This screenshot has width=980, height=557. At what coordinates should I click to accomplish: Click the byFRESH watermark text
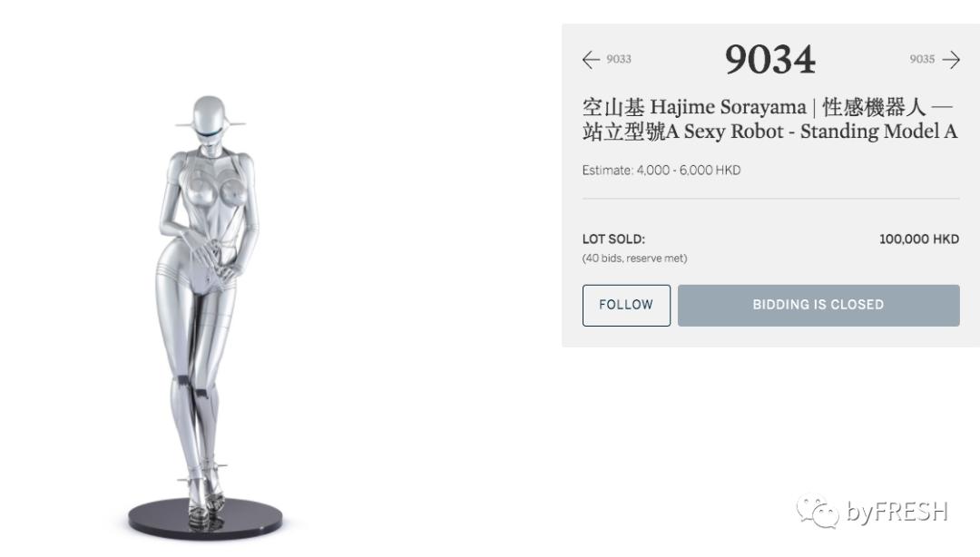(x=897, y=512)
